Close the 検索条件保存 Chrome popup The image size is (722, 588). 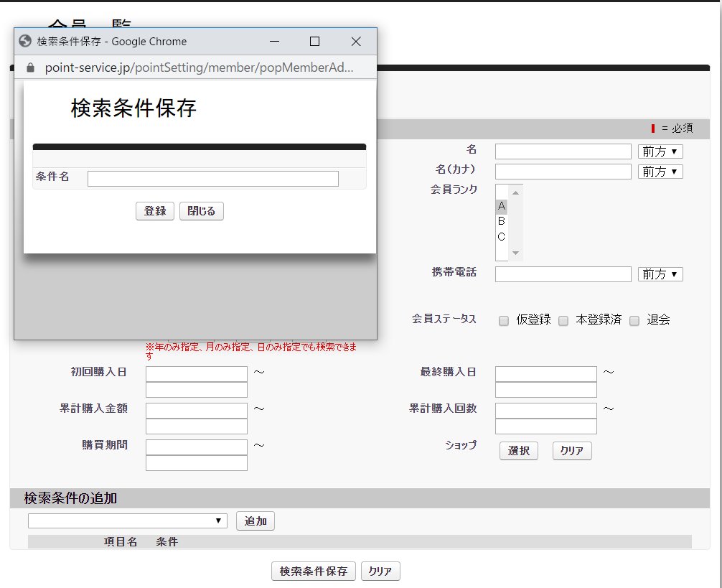click(x=356, y=42)
